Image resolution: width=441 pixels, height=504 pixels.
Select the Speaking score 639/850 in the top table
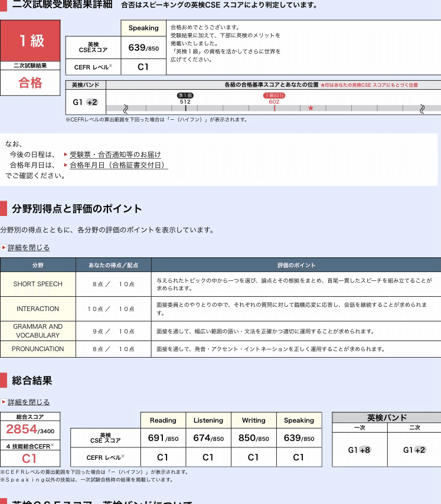pos(143,48)
